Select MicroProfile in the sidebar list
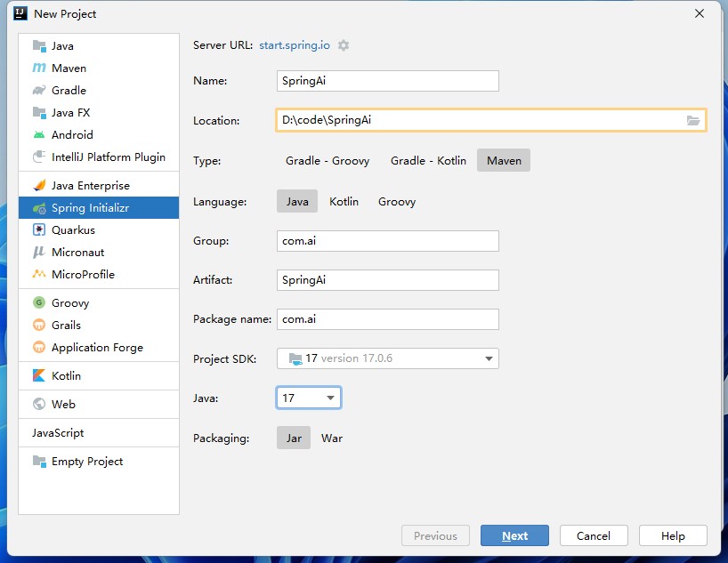728x563 pixels. tap(99, 274)
